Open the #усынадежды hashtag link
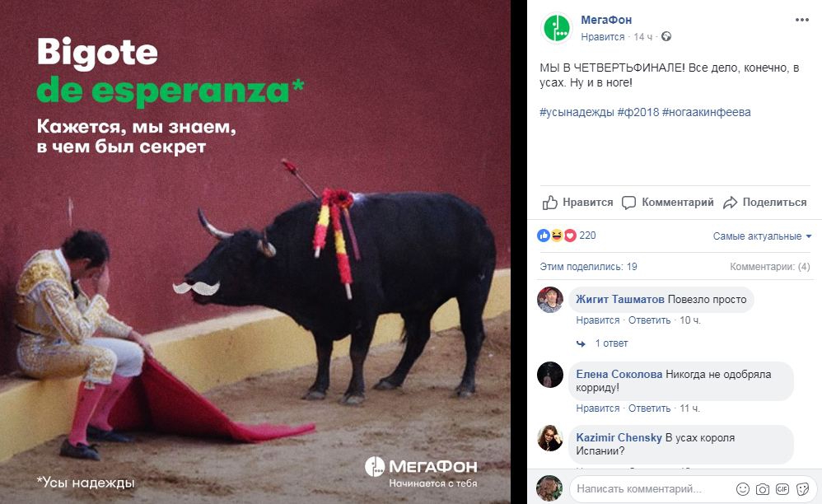 577,112
